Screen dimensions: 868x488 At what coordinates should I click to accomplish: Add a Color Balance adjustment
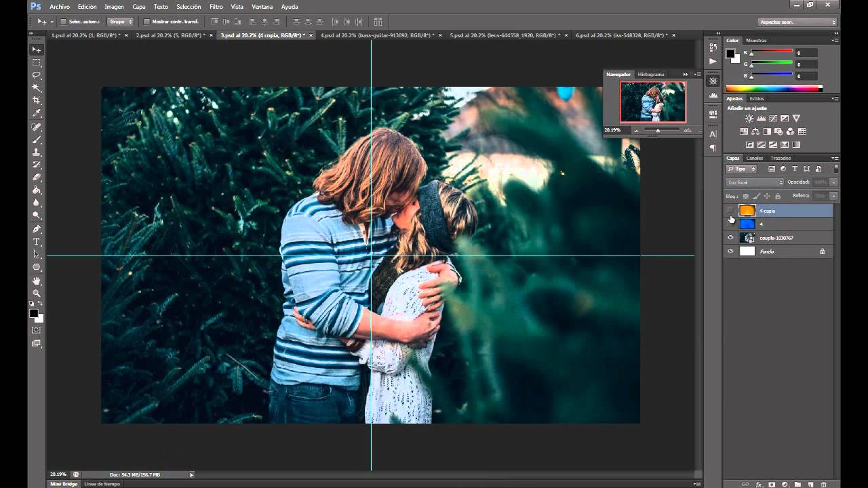tap(755, 131)
